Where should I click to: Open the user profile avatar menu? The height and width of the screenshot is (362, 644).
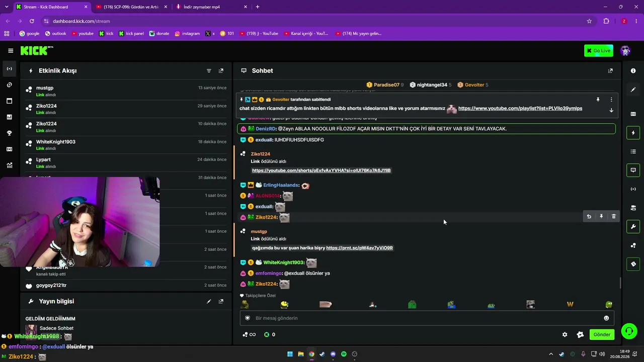coord(625,51)
